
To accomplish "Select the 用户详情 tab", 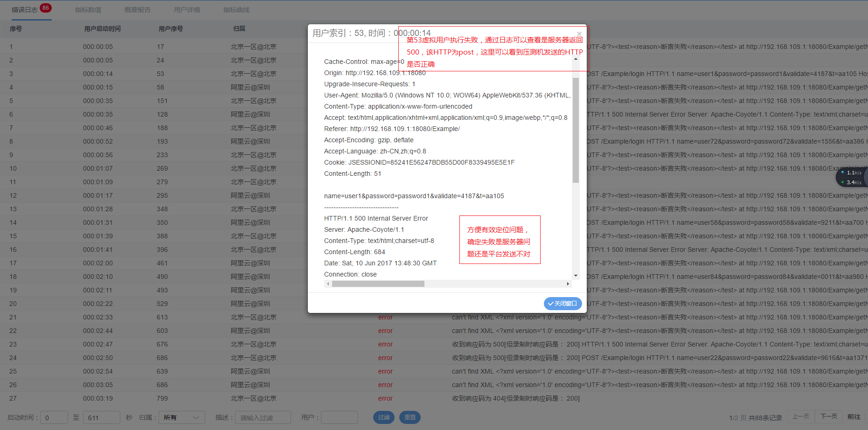I will pos(187,10).
